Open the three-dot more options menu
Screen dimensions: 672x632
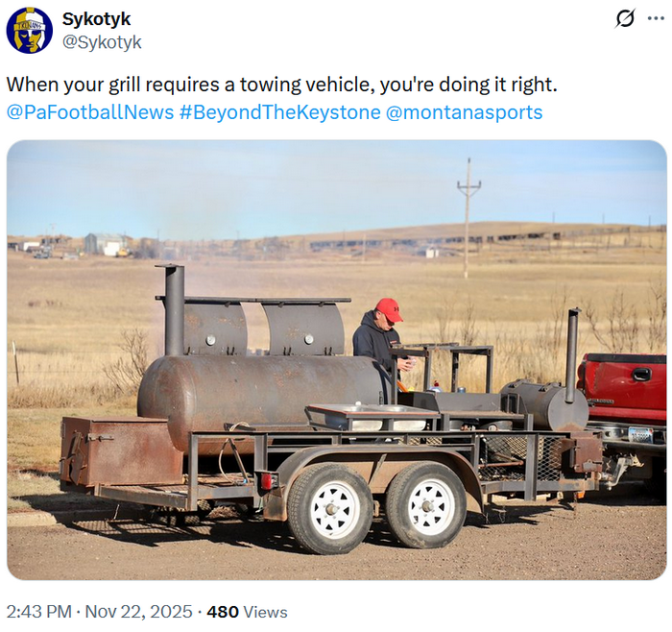click(x=656, y=19)
